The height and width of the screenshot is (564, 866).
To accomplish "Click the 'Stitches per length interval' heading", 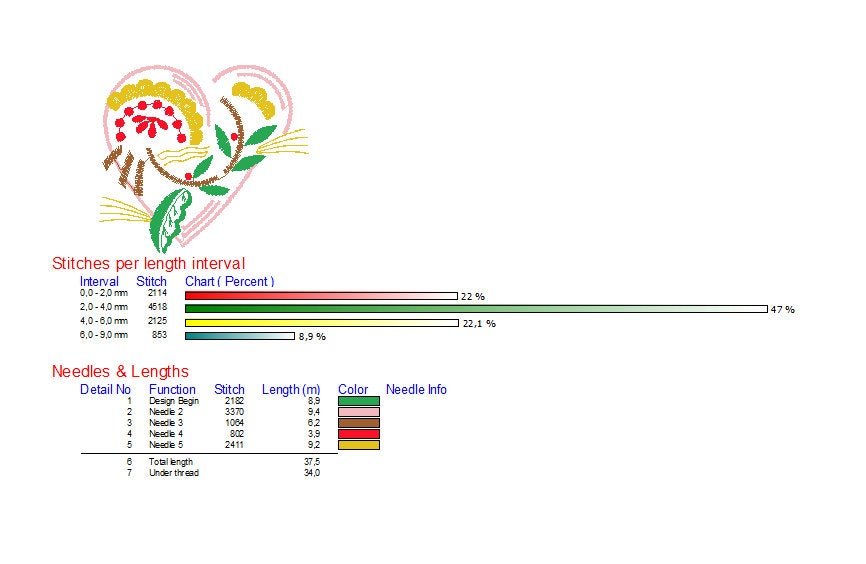I will (x=149, y=263).
